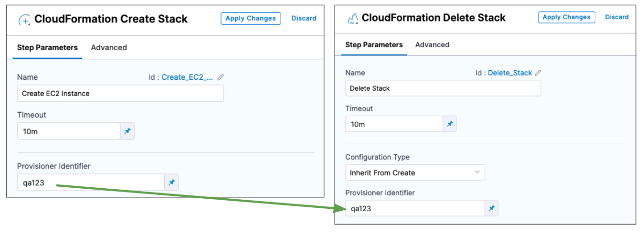
Task: Select Step Parameters tab in Create Stack
Action: tap(47, 47)
